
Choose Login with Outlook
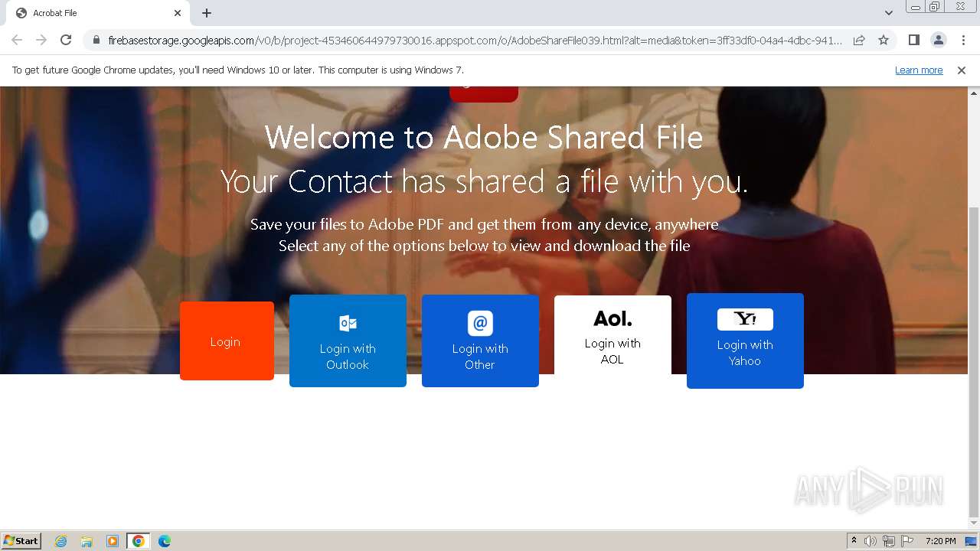pos(348,341)
